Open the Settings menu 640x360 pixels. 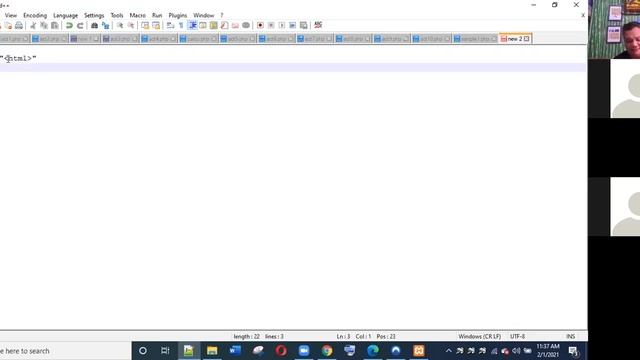point(94,15)
